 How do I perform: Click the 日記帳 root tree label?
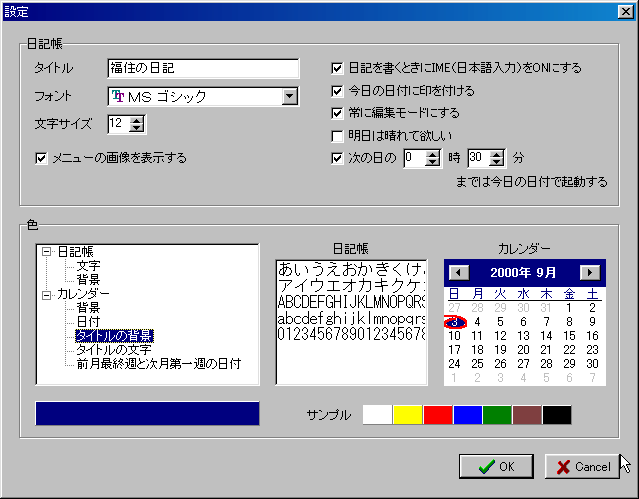[75, 252]
